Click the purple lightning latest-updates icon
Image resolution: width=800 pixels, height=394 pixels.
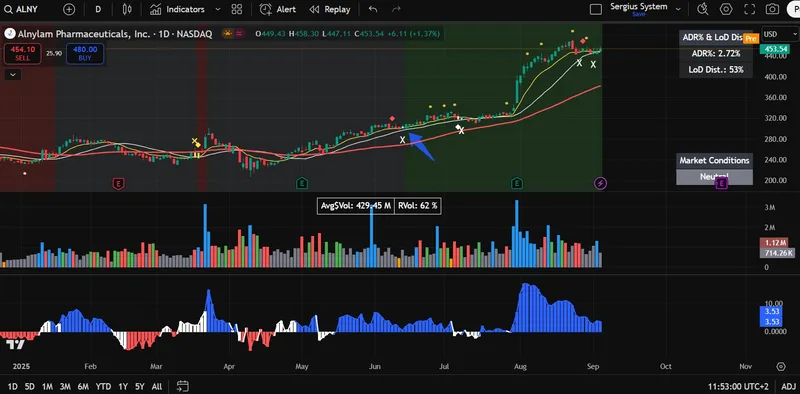(601, 183)
